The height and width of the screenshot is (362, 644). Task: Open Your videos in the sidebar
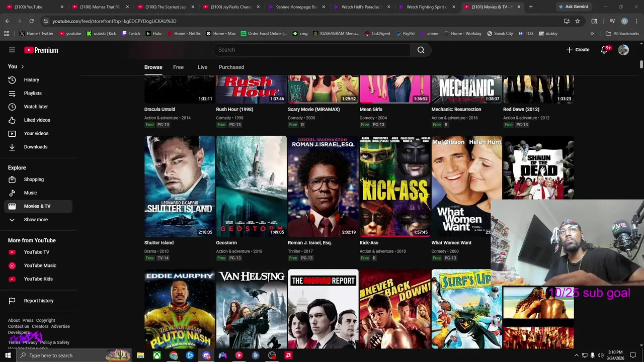click(38, 133)
